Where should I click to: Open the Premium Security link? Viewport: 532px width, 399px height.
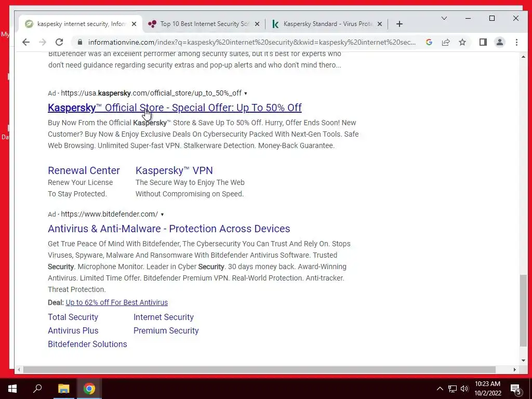pyautogui.click(x=166, y=330)
